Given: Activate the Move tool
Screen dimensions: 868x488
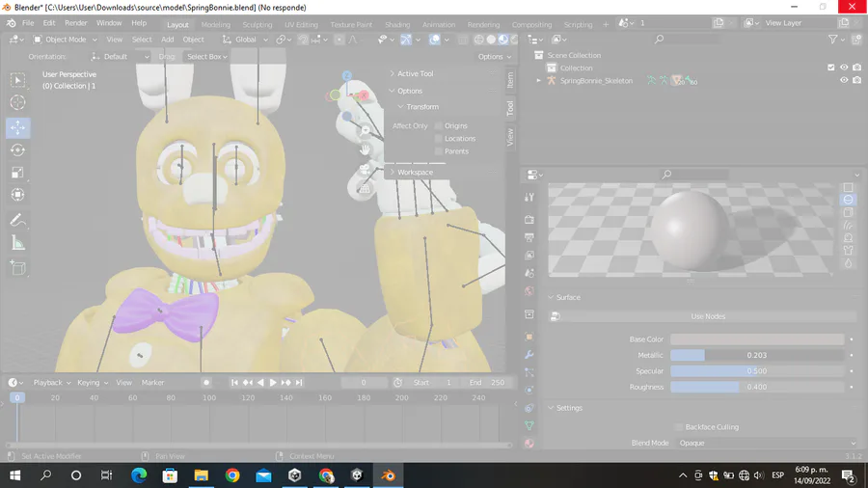Looking at the screenshot, I should tap(17, 128).
